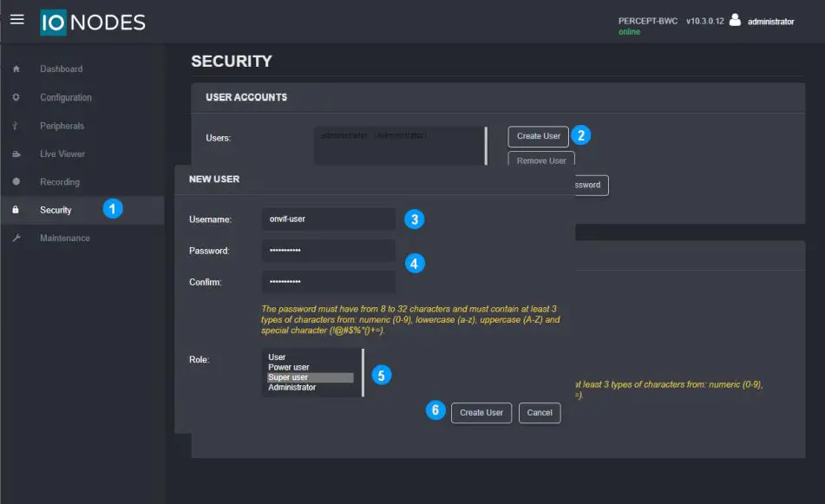Click the v10.3.0.12 version label
825x504 pixels.
(x=705, y=21)
